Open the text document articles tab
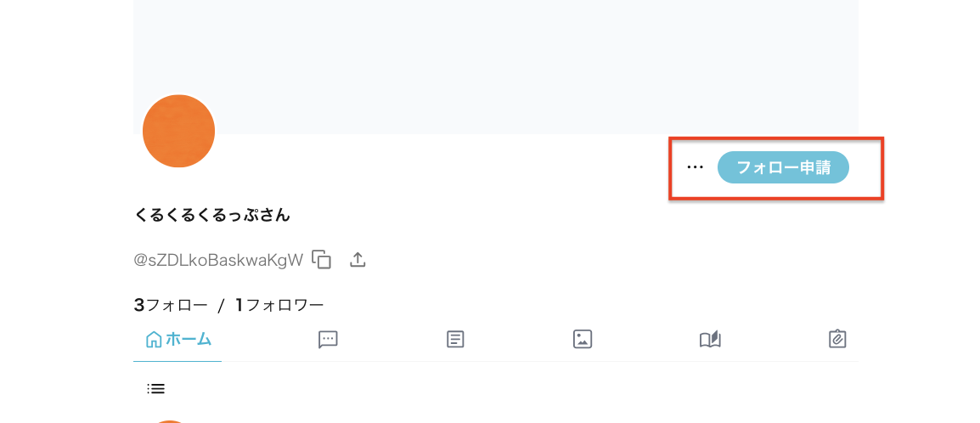Screen dimensions: 980x423 pos(456,340)
